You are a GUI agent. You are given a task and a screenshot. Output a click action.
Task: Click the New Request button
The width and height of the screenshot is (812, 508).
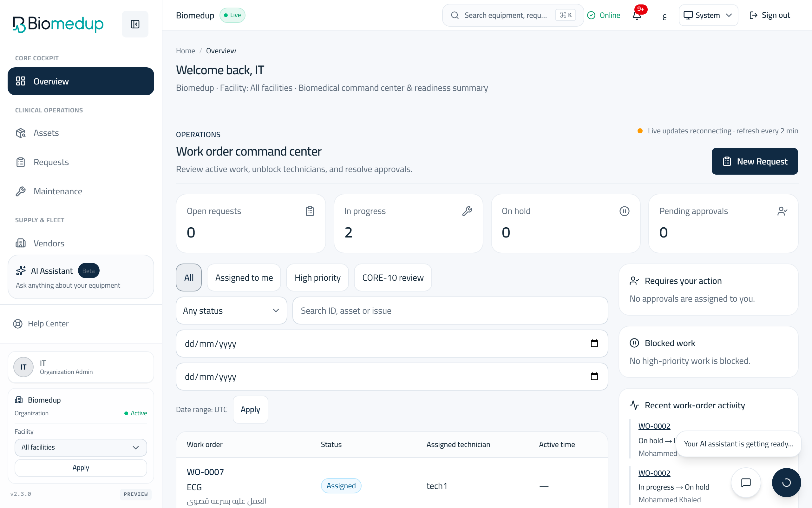pyautogui.click(x=755, y=161)
